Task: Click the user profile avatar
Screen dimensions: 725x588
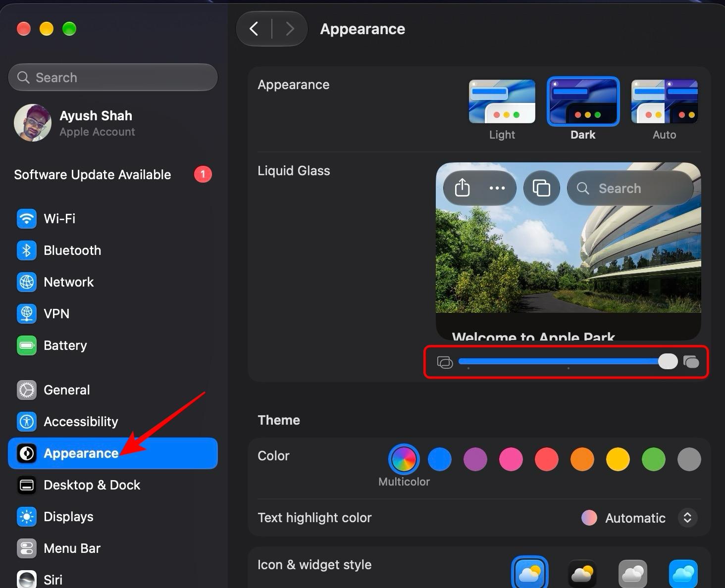Action: pyautogui.click(x=33, y=123)
